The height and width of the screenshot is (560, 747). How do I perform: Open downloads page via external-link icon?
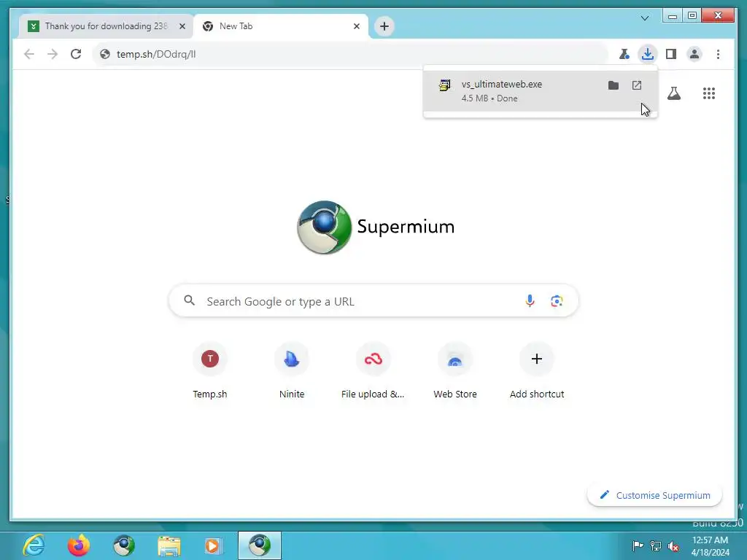pos(636,85)
